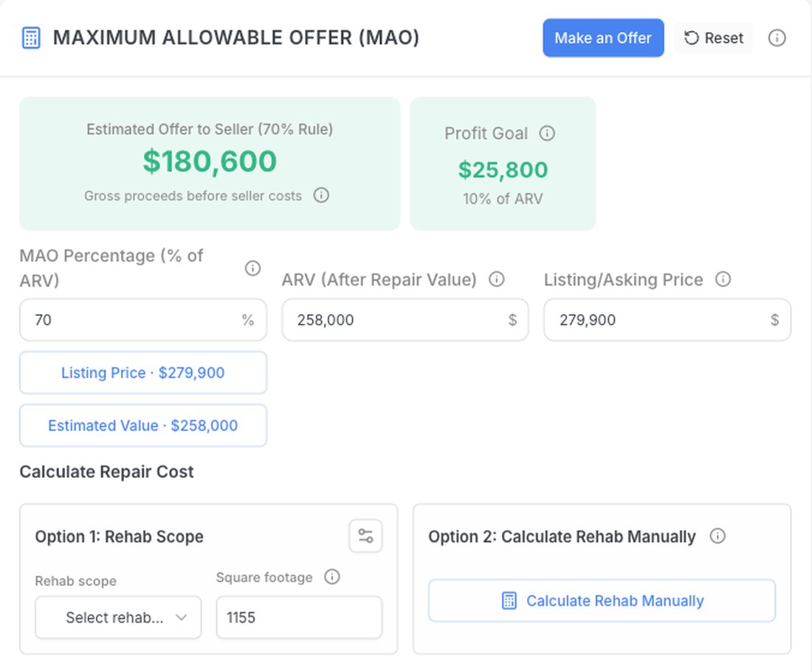Click the $180,600 estimated offer amount
The image size is (812, 672).
(210, 161)
